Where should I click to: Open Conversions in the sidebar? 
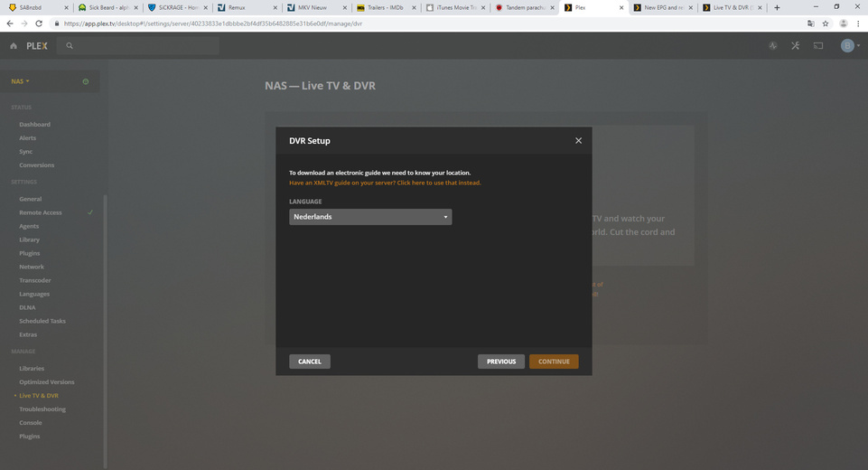pos(36,165)
